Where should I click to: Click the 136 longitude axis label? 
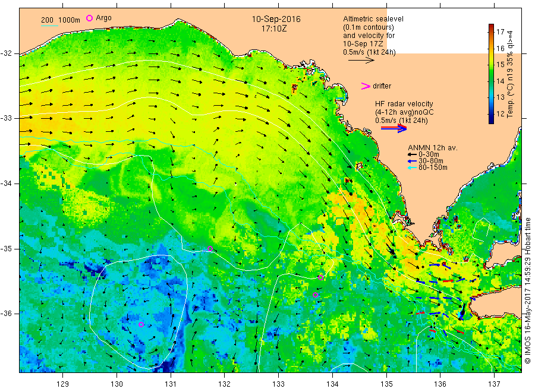coord(440,384)
